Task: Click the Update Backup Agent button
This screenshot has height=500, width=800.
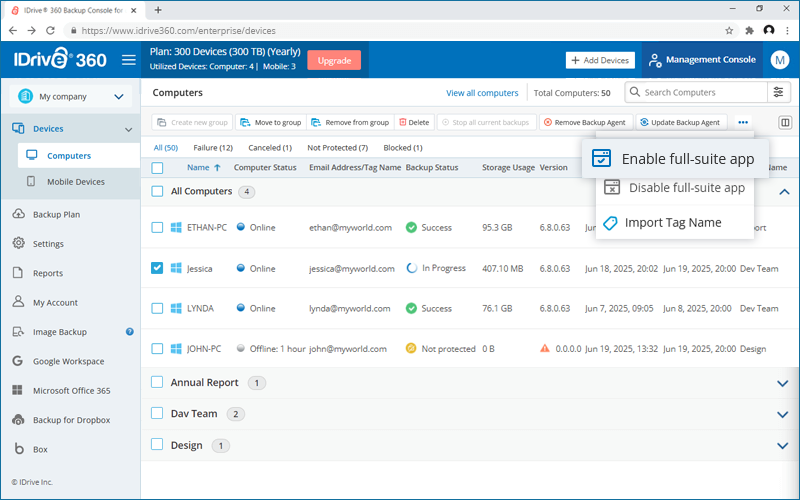Action: (x=681, y=122)
